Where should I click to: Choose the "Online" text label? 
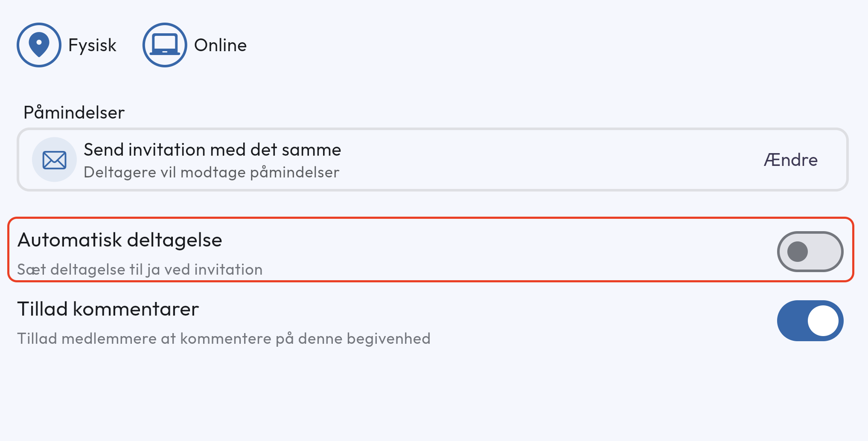(220, 45)
